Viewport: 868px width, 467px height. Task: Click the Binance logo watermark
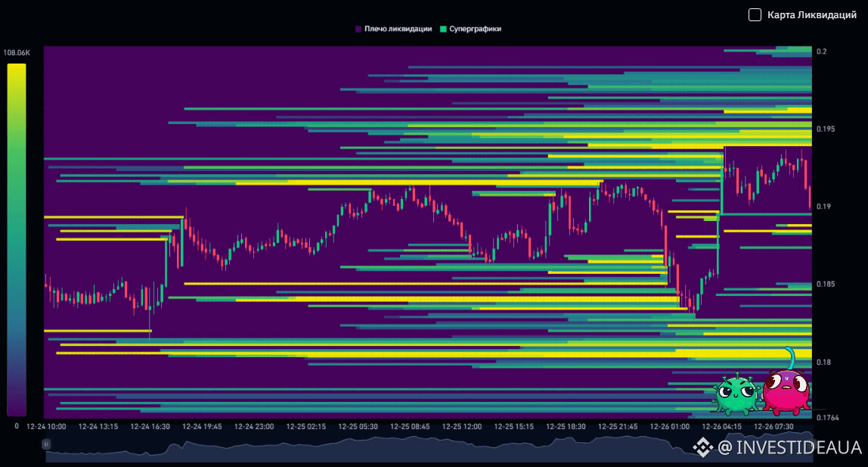click(703, 448)
